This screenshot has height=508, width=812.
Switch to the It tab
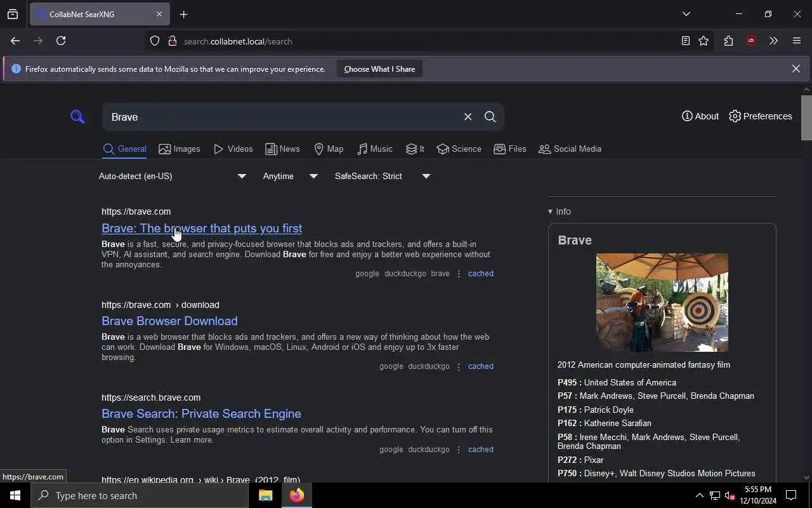click(x=415, y=149)
